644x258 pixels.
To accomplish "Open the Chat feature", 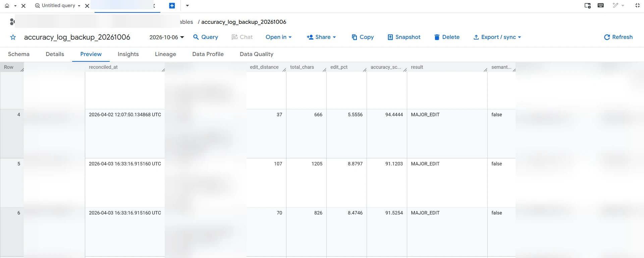I will coord(242,37).
